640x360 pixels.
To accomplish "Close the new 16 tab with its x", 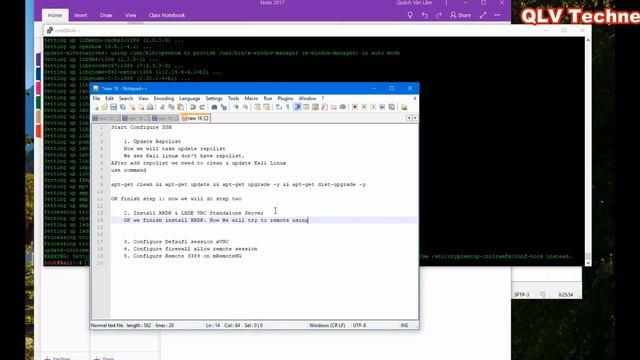I will (x=206, y=118).
